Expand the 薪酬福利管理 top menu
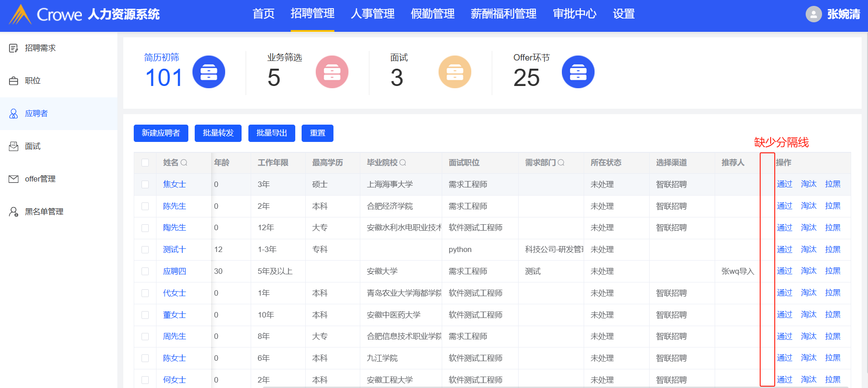Screen dimensions: 868x388 (x=503, y=14)
